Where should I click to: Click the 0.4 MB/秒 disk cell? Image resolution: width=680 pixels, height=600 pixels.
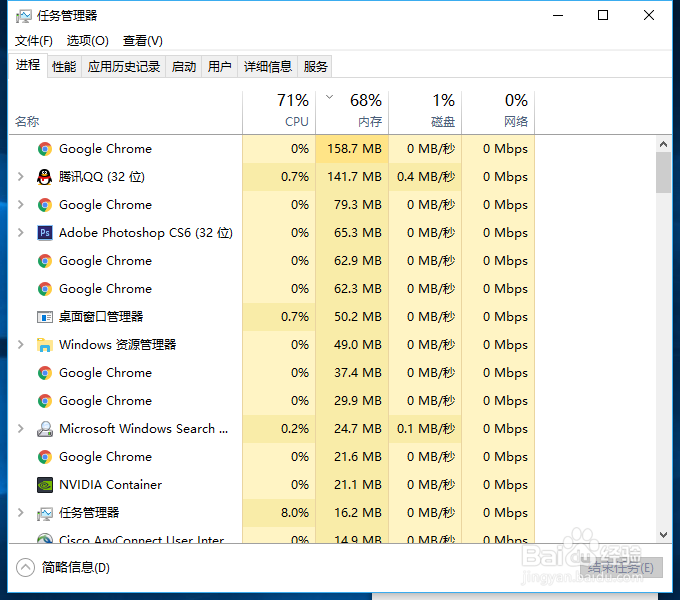425,177
